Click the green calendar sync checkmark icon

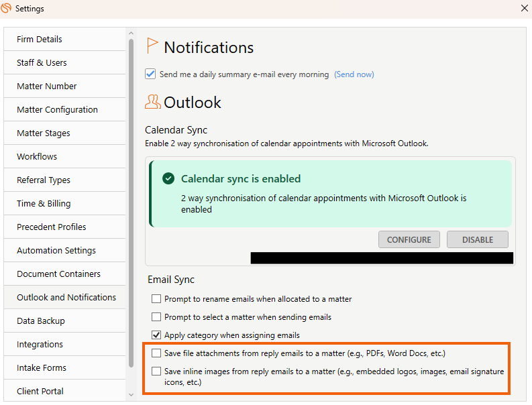tap(168, 178)
